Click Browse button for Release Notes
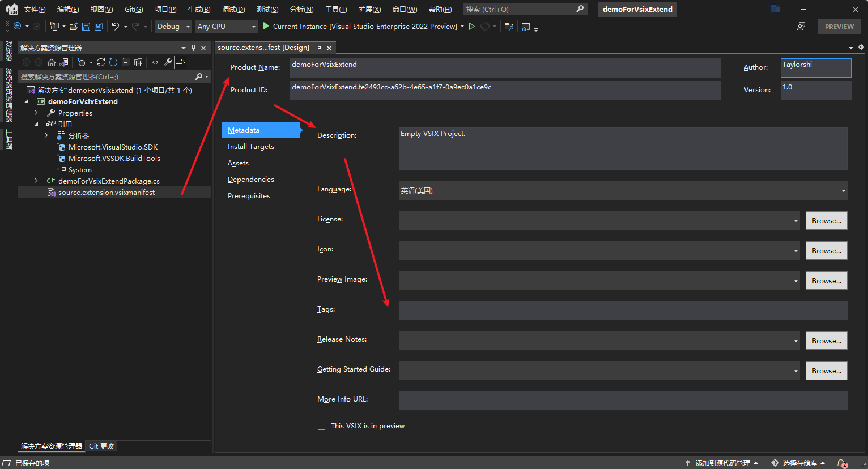 tap(827, 341)
